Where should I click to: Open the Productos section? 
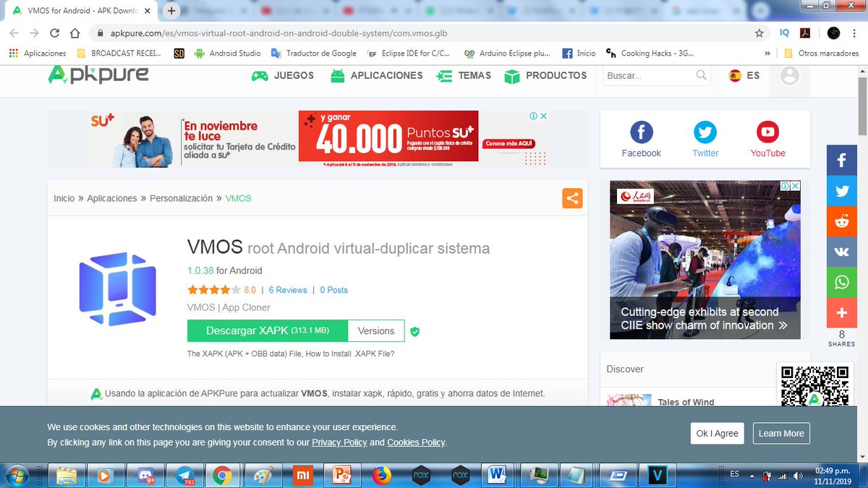pyautogui.click(x=545, y=75)
